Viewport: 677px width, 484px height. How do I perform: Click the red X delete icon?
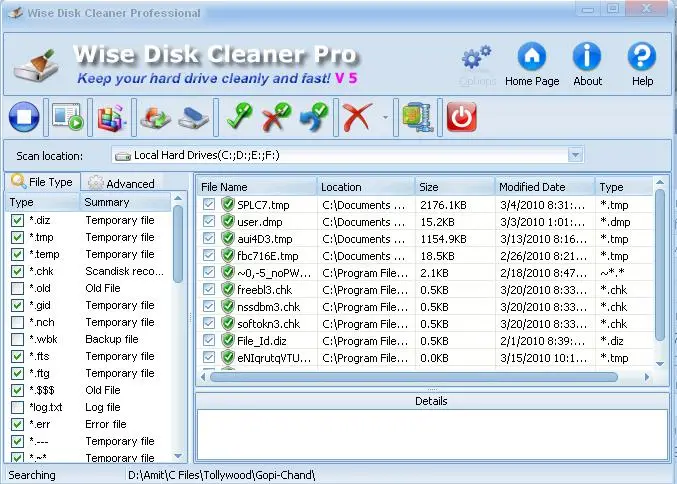[357, 117]
